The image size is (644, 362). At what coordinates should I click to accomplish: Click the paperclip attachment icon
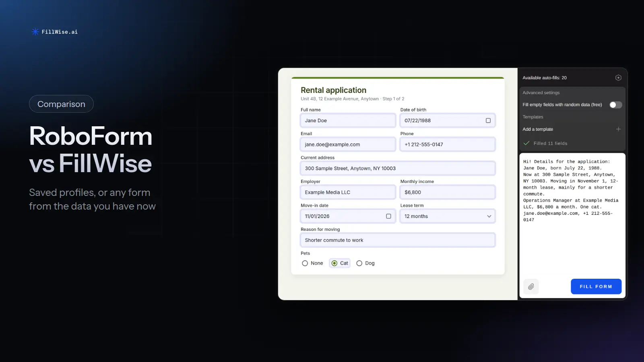click(531, 286)
